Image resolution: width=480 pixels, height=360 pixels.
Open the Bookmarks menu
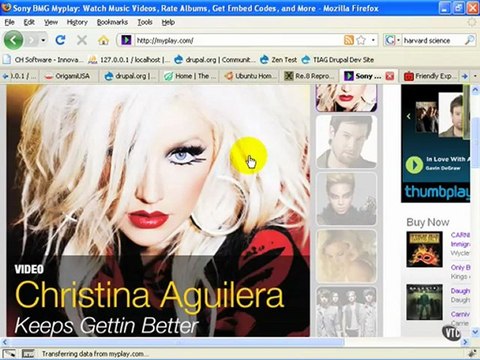pyautogui.click(x=112, y=22)
